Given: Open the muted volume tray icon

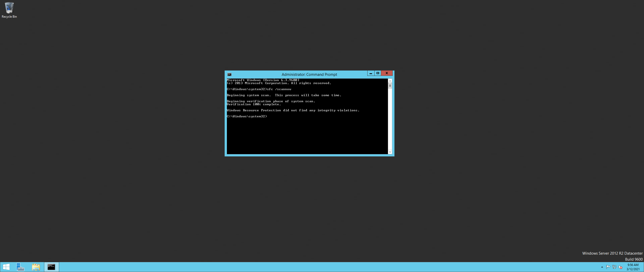Looking at the screenshot, I should click(620, 267).
